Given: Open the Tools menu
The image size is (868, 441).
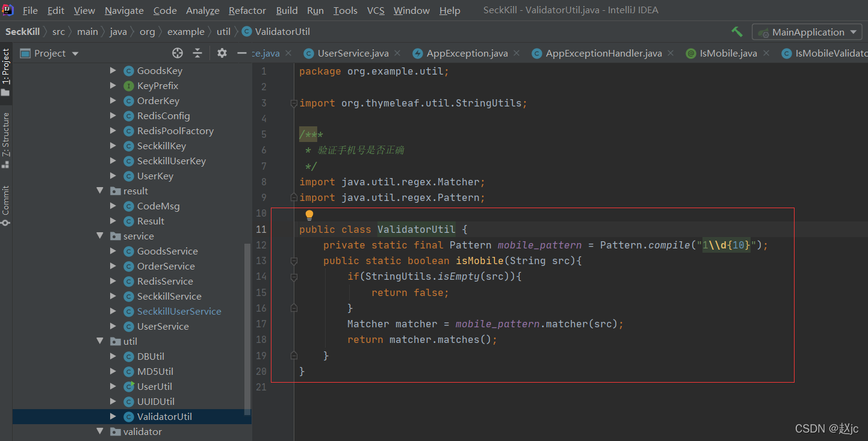Looking at the screenshot, I should pos(346,10).
